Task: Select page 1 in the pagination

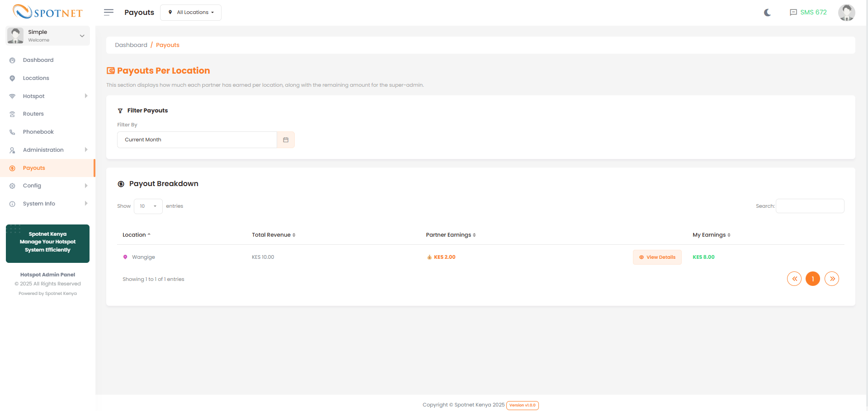Action: coord(813,279)
